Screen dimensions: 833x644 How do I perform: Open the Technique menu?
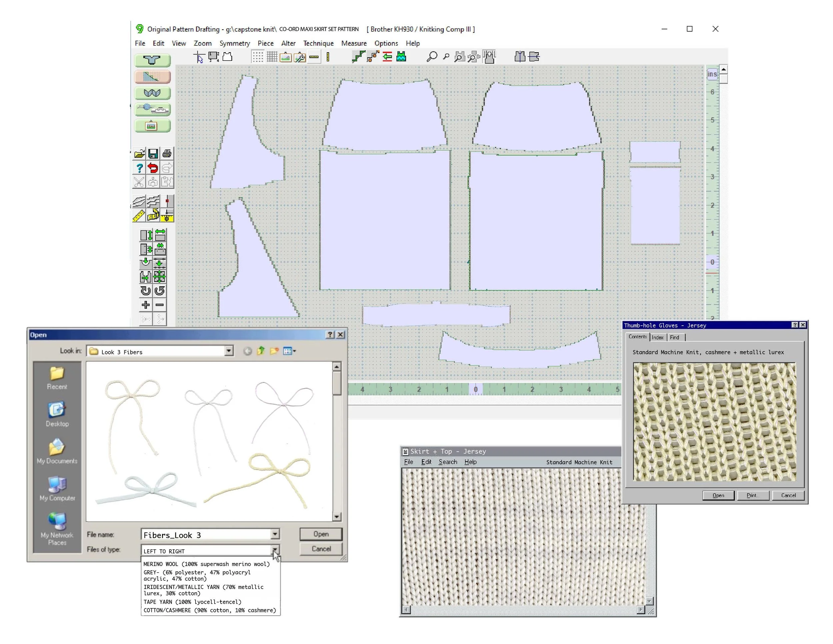tap(318, 43)
